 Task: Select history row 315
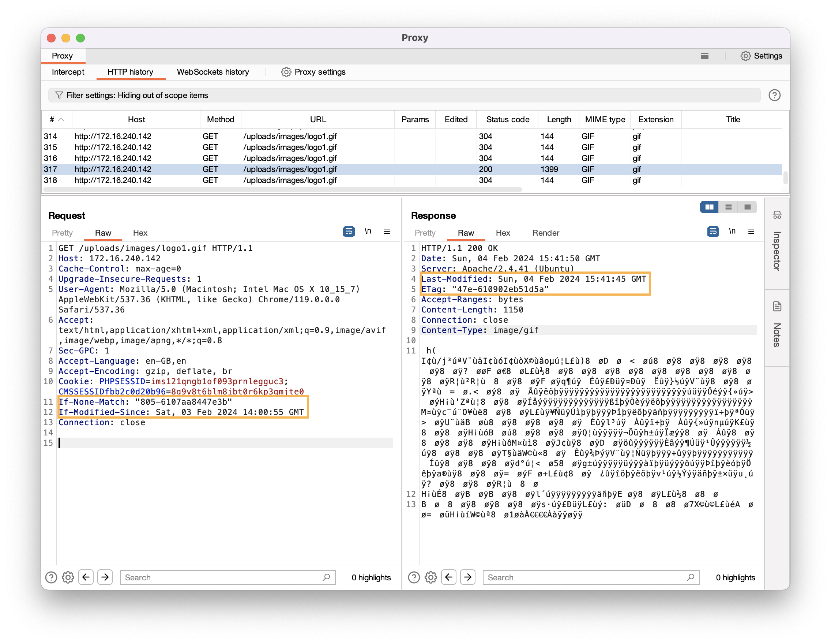point(412,147)
